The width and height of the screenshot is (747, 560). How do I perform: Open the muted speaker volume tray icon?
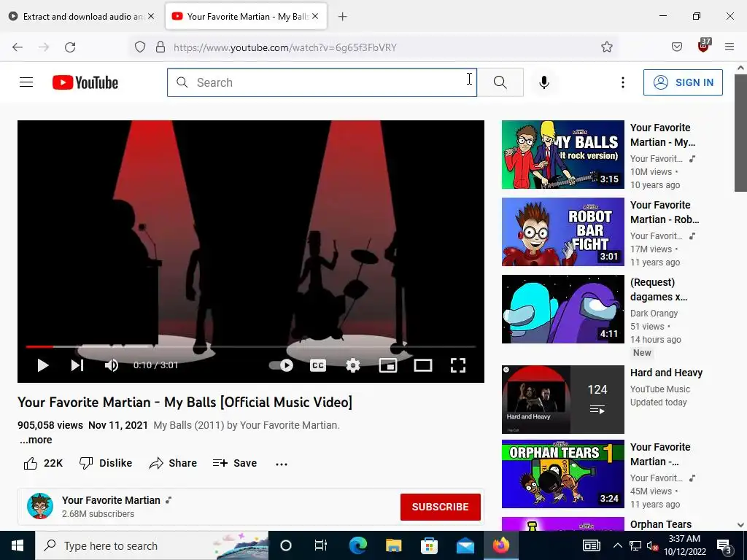(x=653, y=545)
